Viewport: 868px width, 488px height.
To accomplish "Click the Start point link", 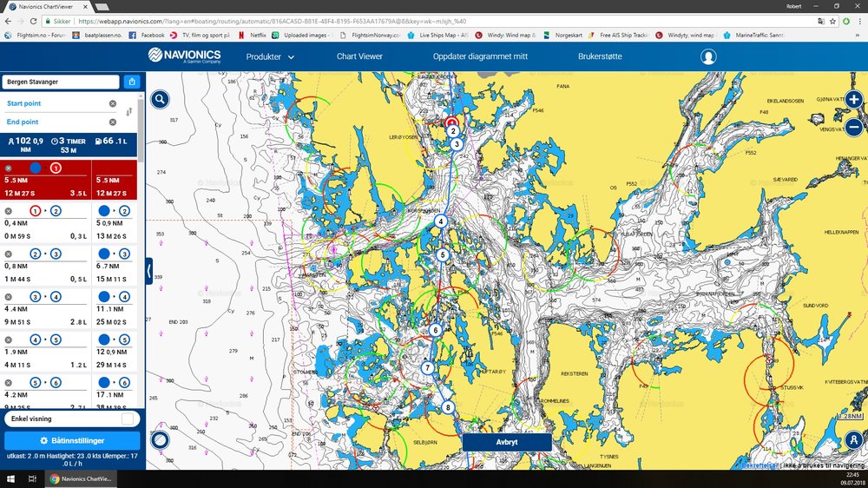I will tap(23, 103).
